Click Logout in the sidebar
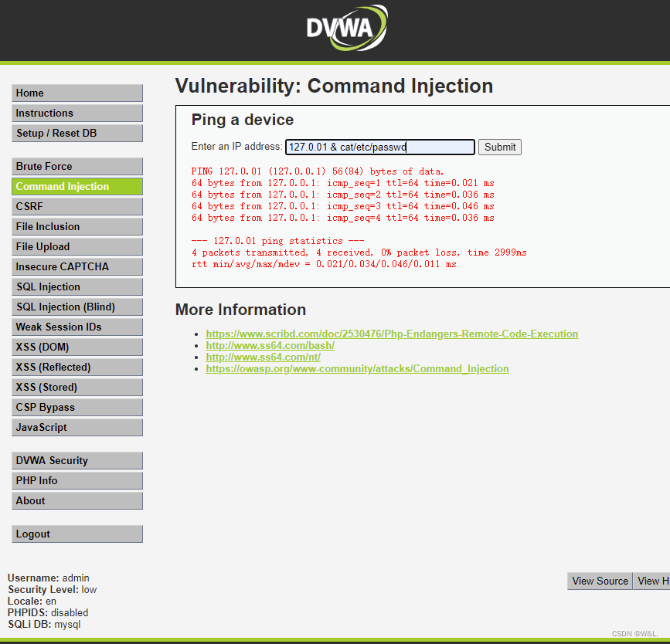670x644 pixels. pos(77,534)
